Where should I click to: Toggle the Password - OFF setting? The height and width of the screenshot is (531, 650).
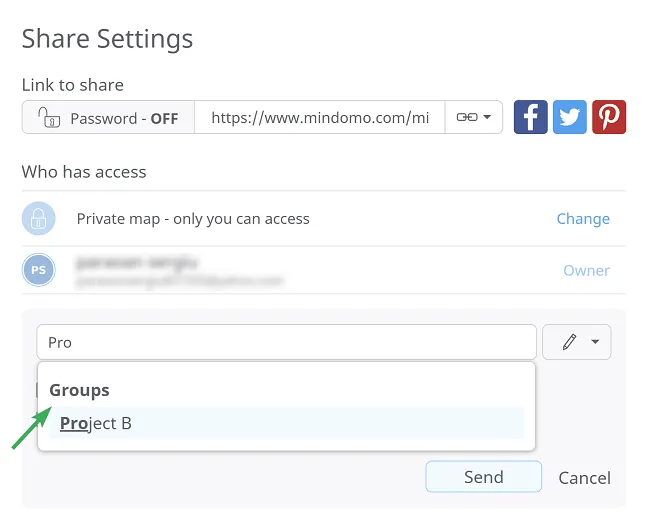tap(109, 118)
